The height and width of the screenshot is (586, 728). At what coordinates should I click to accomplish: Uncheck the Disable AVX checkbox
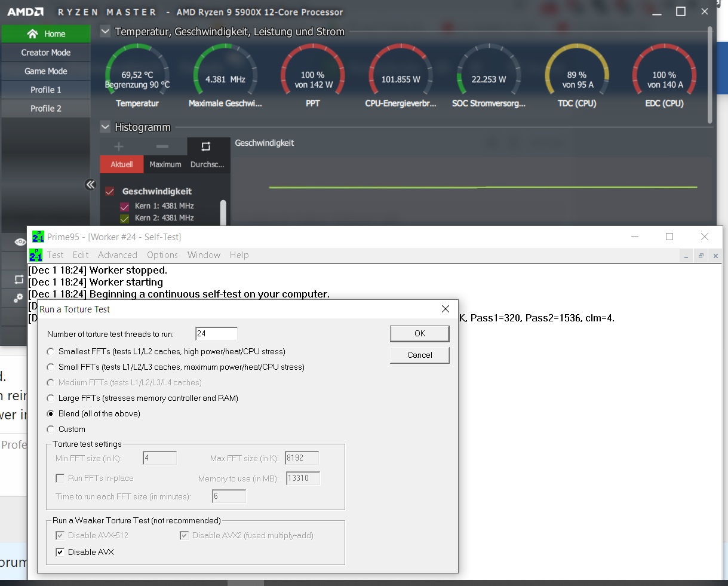(x=60, y=553)
